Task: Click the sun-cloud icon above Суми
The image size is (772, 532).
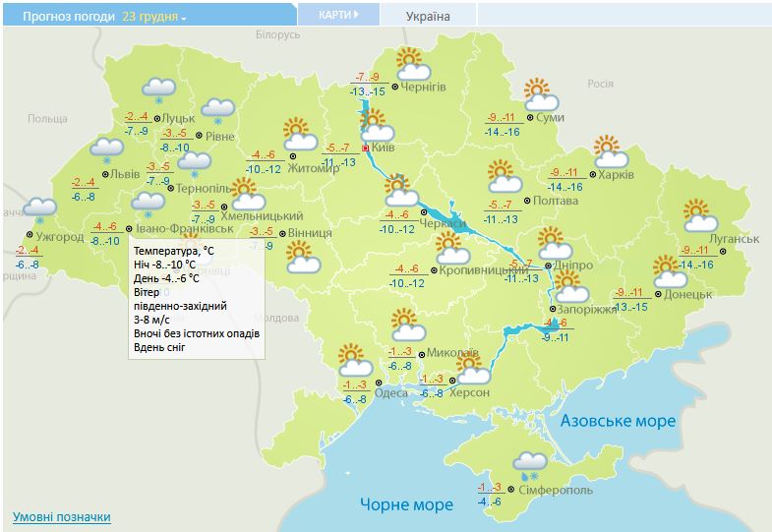Action: (x=541, y=95)
